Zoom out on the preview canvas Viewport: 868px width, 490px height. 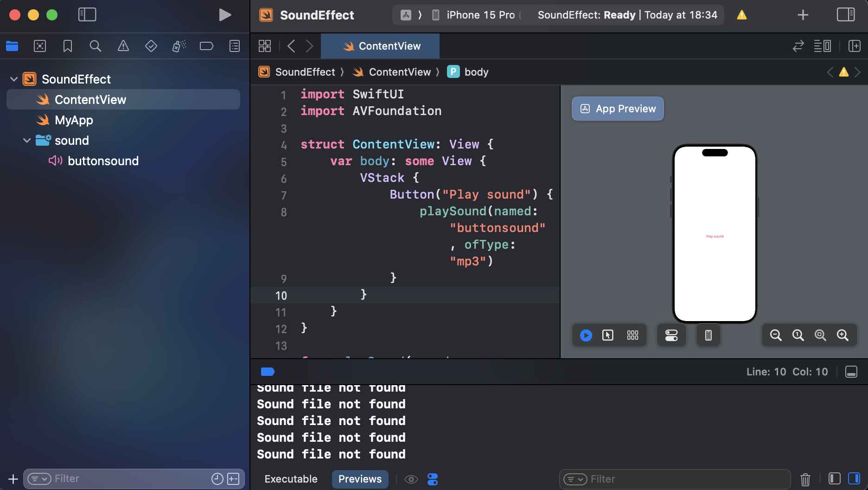coord(775,335)
